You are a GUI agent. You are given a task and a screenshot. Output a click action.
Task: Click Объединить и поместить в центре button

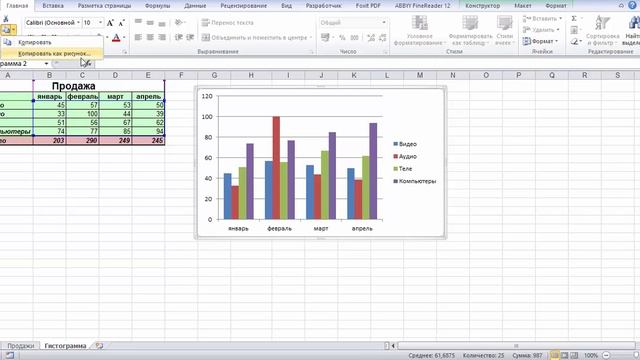pos(254,38)
